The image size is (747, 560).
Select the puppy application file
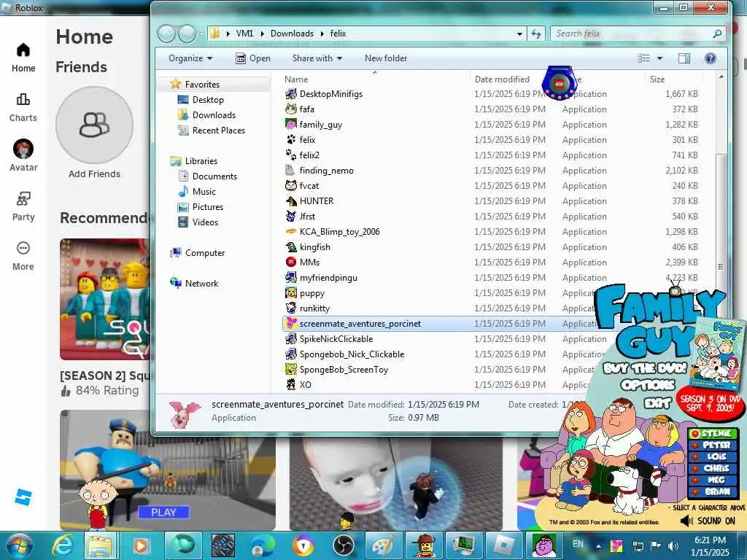pyautogui.click(x=311, y=292)
